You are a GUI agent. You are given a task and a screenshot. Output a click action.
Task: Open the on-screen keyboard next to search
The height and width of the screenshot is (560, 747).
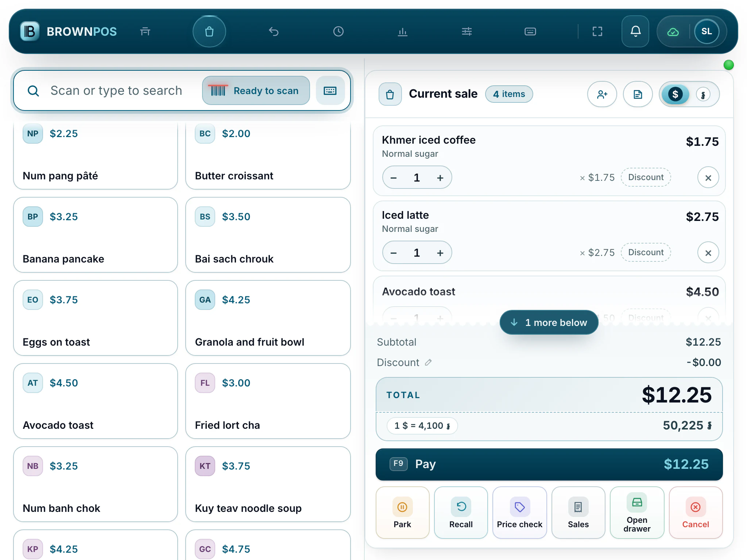coord(330,90)
